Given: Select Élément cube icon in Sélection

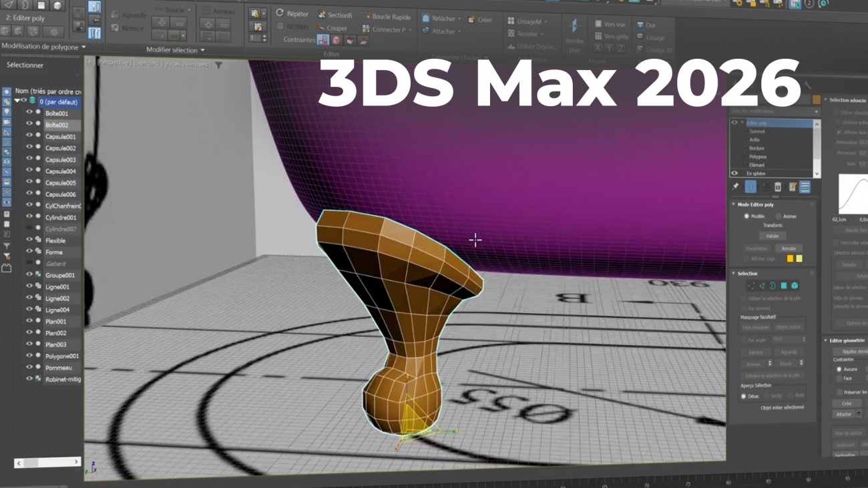Looking at the screenshot, I should click(x=795, y=286).
